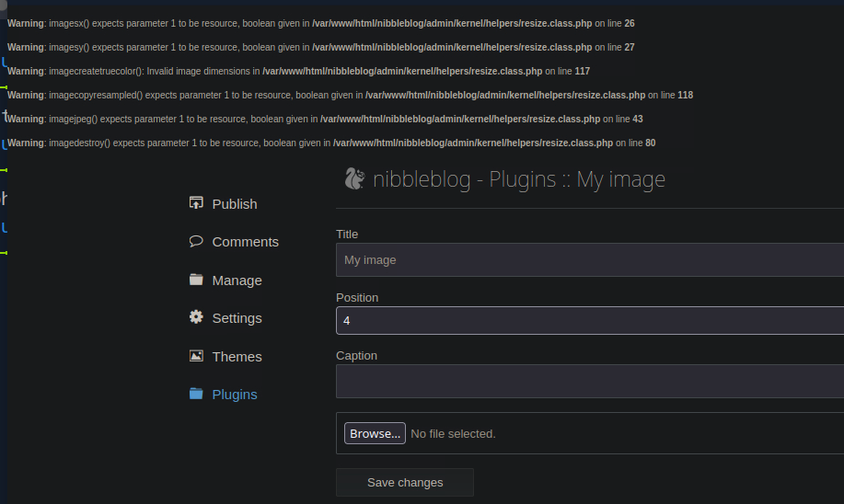Click Browse to choose an image file

[375, 433]
